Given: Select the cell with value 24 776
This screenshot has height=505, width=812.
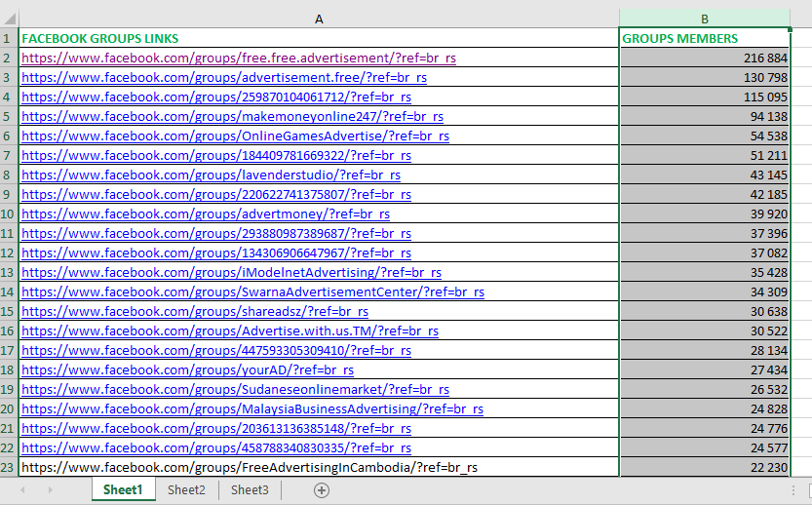Looking at the screenshot, I should tap(704, 429).
